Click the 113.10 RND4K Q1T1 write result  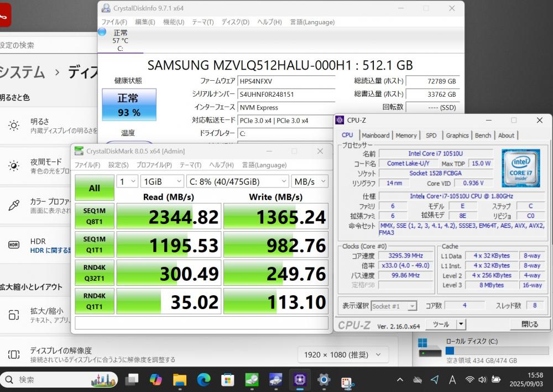[x=276, y=301]
